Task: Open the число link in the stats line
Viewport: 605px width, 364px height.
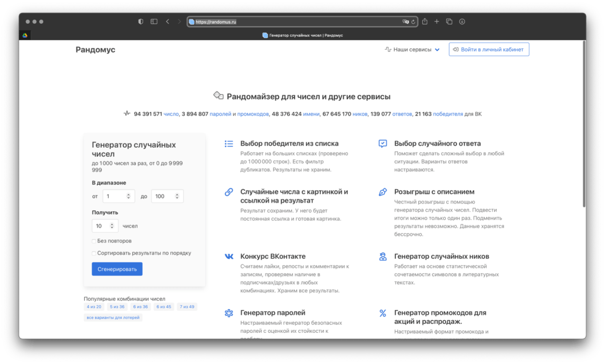Action: tap(171, 114)
